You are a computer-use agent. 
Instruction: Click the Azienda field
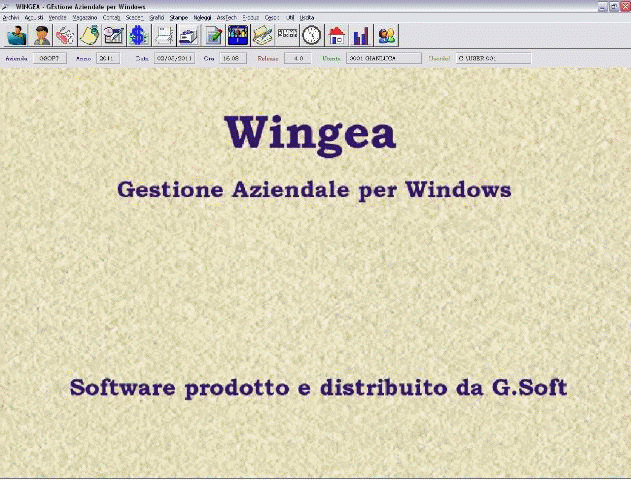pos(49,59)
